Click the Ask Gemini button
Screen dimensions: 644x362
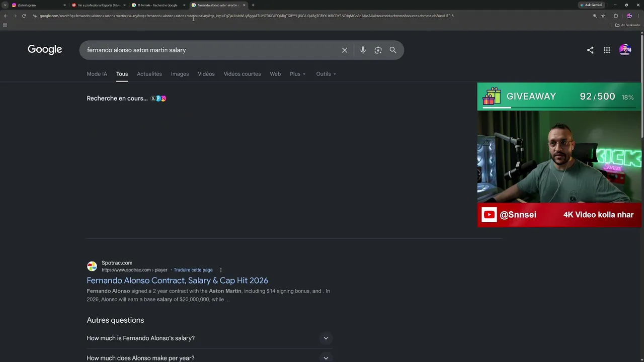[591, 5]
